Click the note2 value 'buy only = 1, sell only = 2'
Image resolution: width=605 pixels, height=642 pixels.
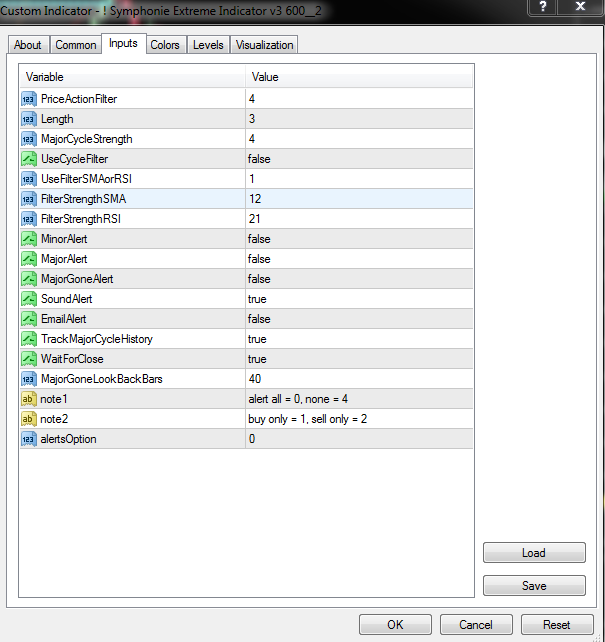(307, 419)
